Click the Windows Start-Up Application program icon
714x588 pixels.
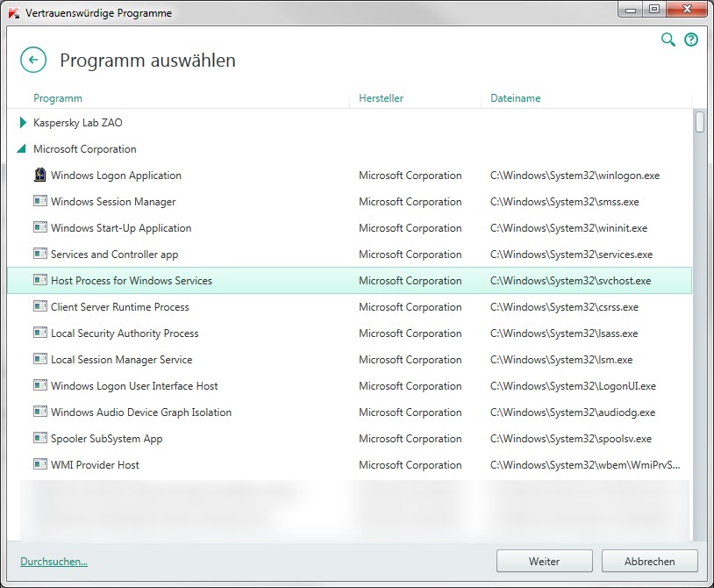[x=40, y=227]
